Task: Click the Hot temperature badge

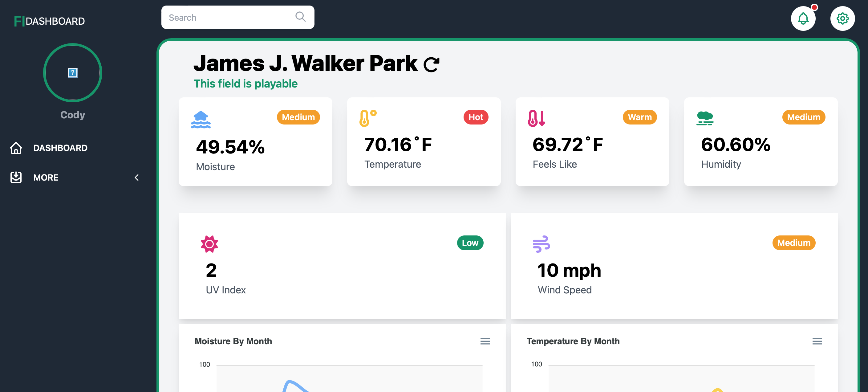Action: [x=476, y=117]
